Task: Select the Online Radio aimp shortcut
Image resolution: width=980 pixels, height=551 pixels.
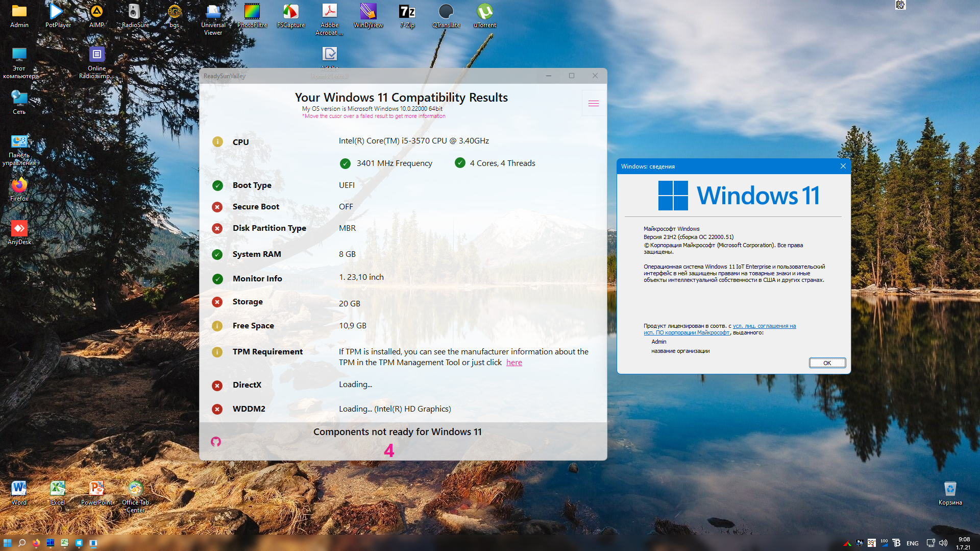Action: [96, 63]
